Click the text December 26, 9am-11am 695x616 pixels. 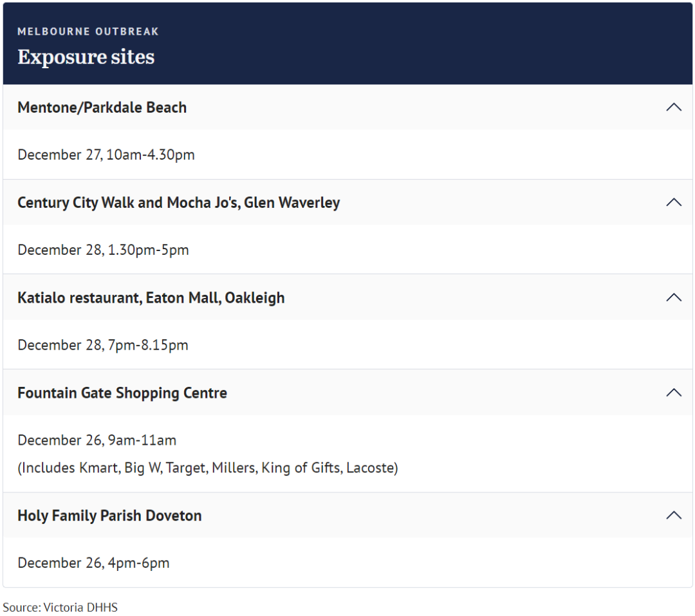(97, 440)
